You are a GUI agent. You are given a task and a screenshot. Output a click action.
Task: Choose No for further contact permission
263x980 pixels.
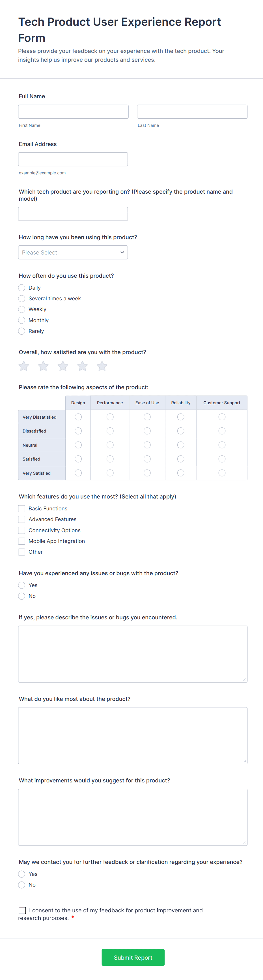coord(22,885)
